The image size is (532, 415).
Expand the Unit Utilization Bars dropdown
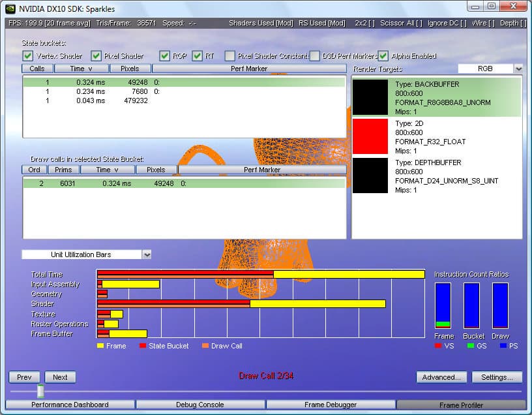click(x=147, y=254)
